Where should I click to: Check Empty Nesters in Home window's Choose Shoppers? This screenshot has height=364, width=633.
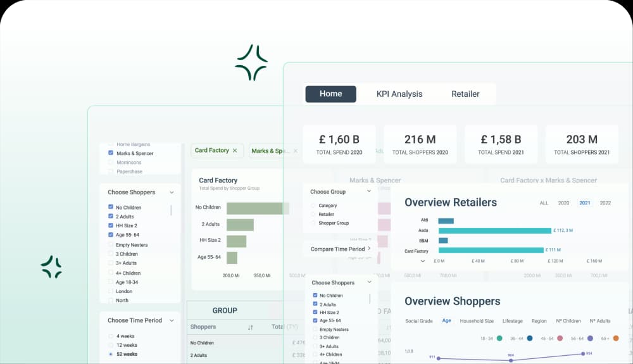point(315,329)
